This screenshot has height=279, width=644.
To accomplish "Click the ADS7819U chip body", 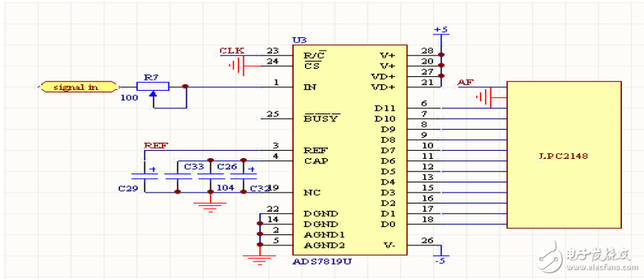I will click(x=349, y=150).
